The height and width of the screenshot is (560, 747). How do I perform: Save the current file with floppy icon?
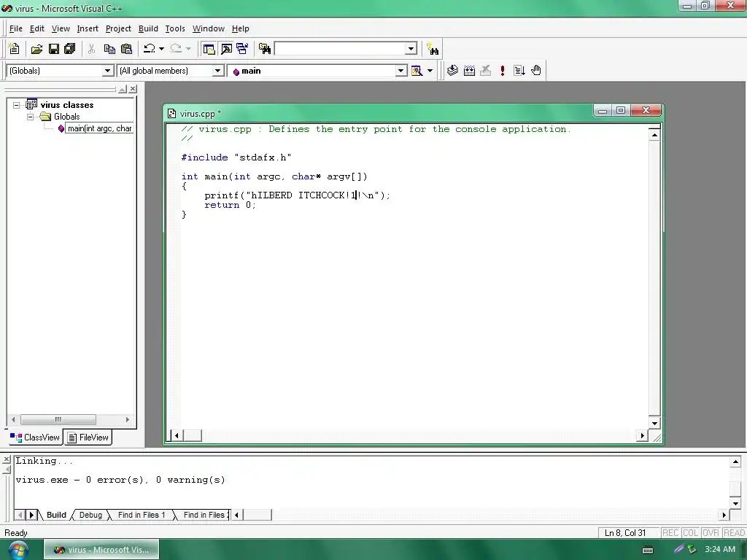(54, 49)
